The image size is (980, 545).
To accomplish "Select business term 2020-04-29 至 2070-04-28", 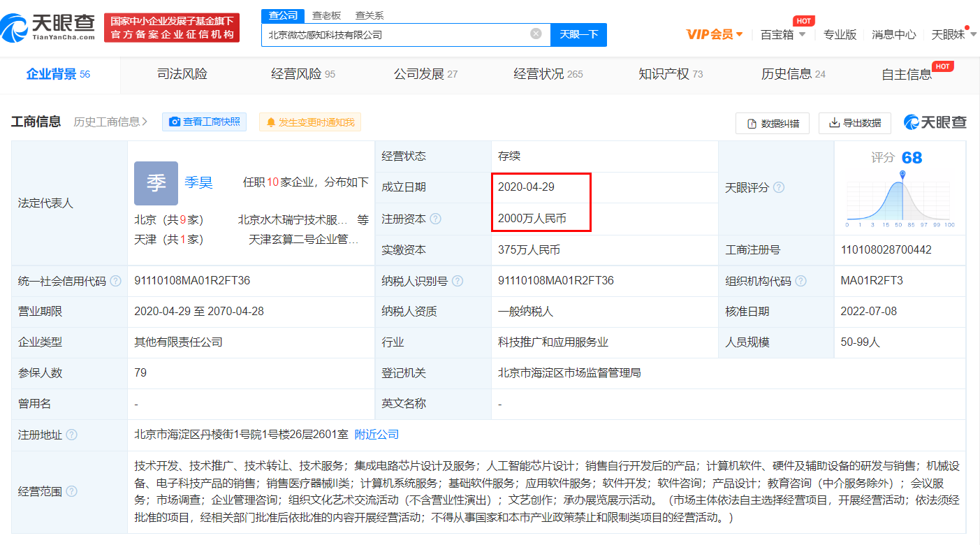I will coord(199,312).
